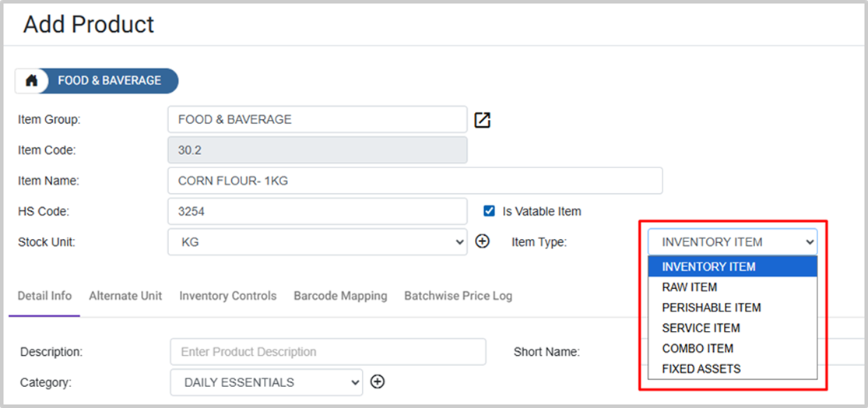
Task: Select SERVICE ITEM option
Action: [x=701, y=328]
